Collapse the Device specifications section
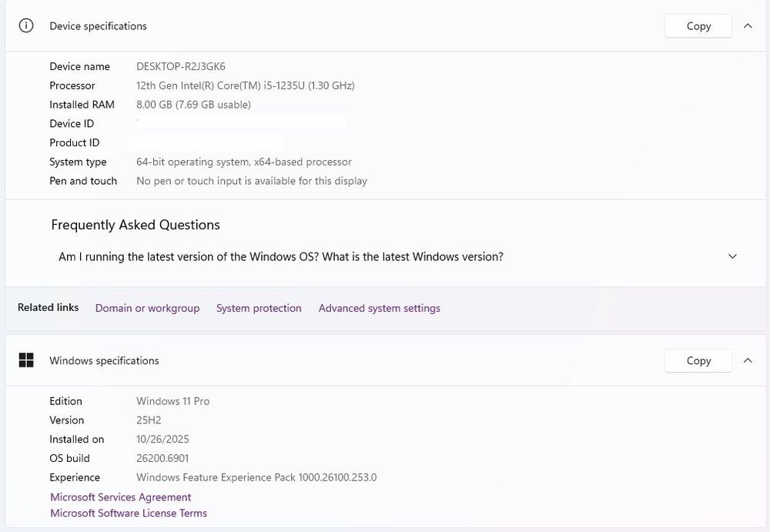This screenshot has width=770, height=532. point(748,26)
